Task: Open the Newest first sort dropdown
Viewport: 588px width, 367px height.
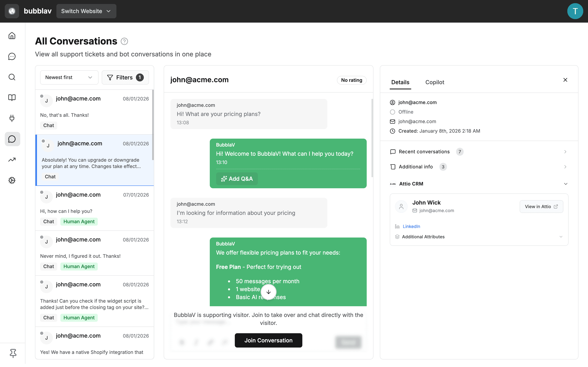Action: [x=69, y=77]
